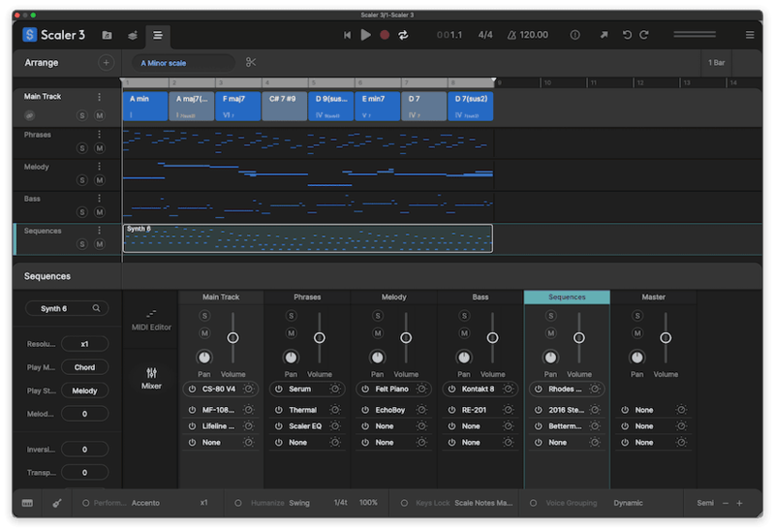
Task: Mute the Phrases track in arrange
Action: tap(100, 148)
